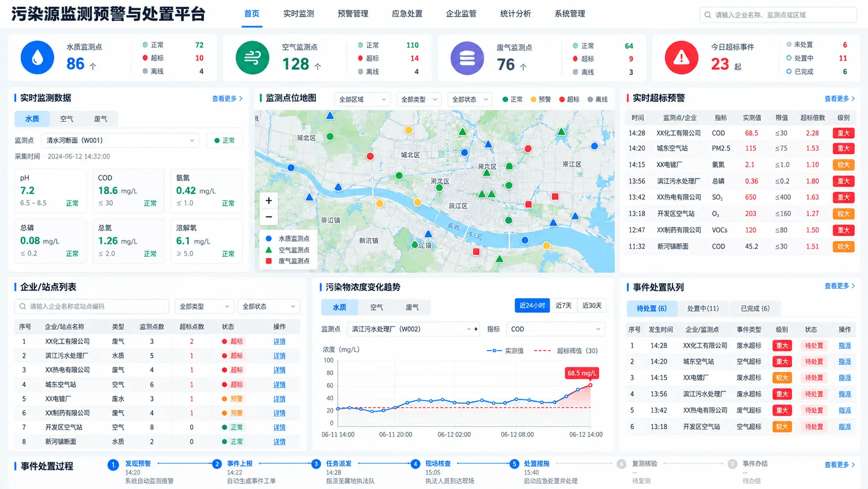Click 查看更多 link in 实时超标预警 panel
The image size is (868, 489).
(839, 98)
